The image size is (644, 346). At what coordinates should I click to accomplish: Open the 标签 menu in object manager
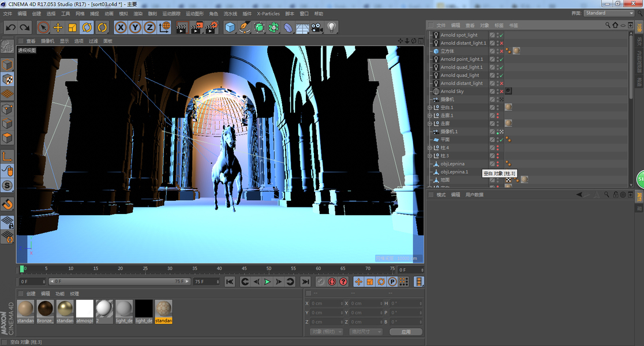point(499,25)
